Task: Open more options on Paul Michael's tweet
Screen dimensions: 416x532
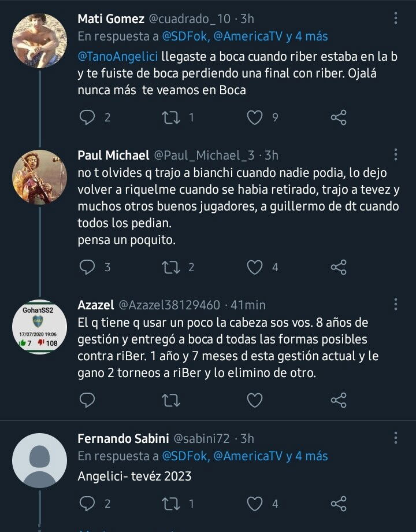Action: [396, 154]
